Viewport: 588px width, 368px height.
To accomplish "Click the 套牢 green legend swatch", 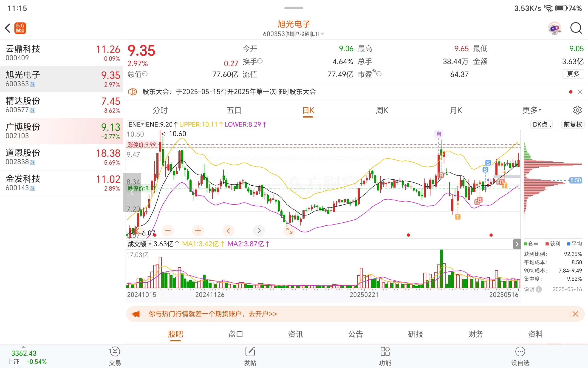I will tap(525, 244).
